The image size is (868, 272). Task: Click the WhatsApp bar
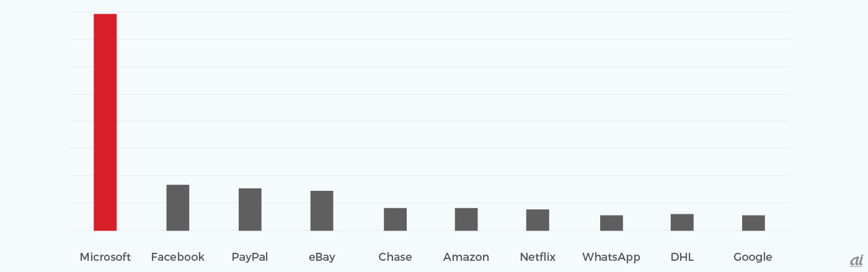pyautogui.click(x=611, y=223)
